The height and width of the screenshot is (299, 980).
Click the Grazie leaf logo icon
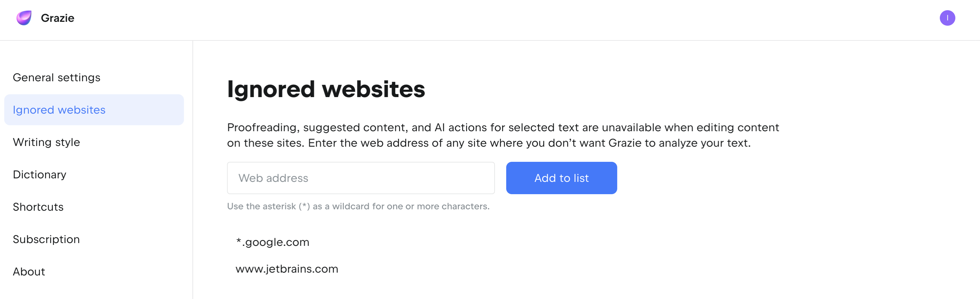pos(24,18)
